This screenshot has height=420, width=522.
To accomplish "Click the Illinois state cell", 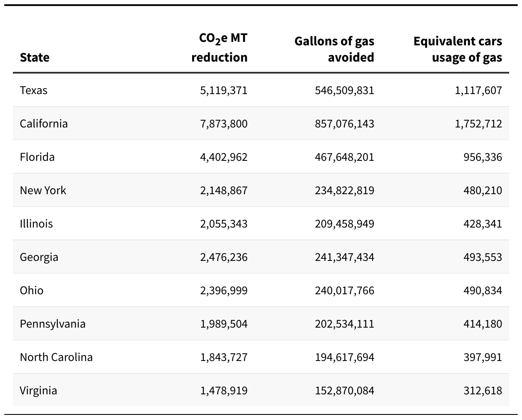I will click(36, 224).
